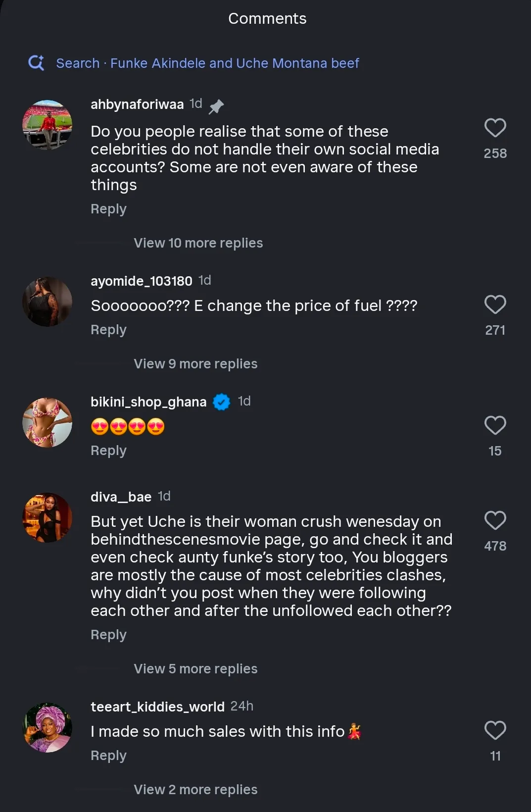This screenshot has height=812, width=531.
Task: Click the search magnifier icon
Action: point(36,63)
